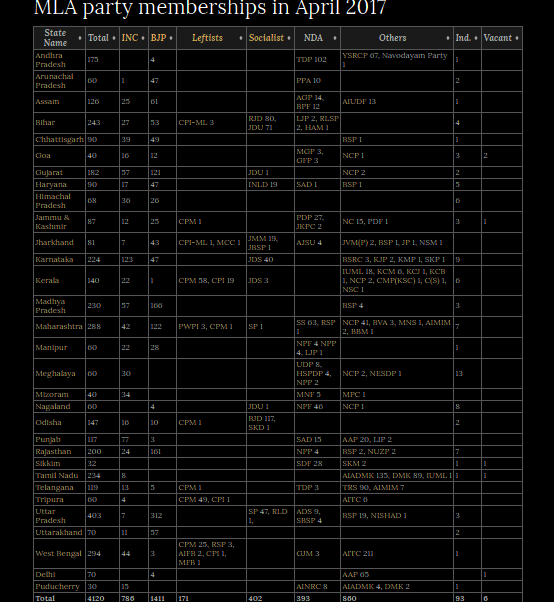This screenshot has height=602, width=554.
Task: Click the Kerala state name
Action: pyautogui.click(x=59, y=281)
